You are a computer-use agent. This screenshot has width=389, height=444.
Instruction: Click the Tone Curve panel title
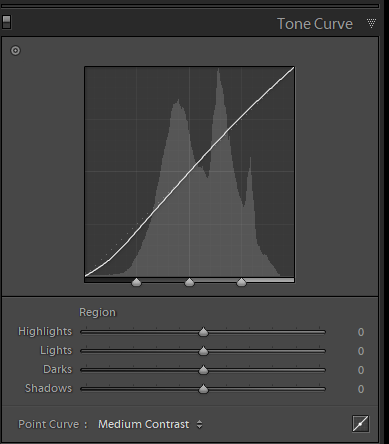click(315, 24)
